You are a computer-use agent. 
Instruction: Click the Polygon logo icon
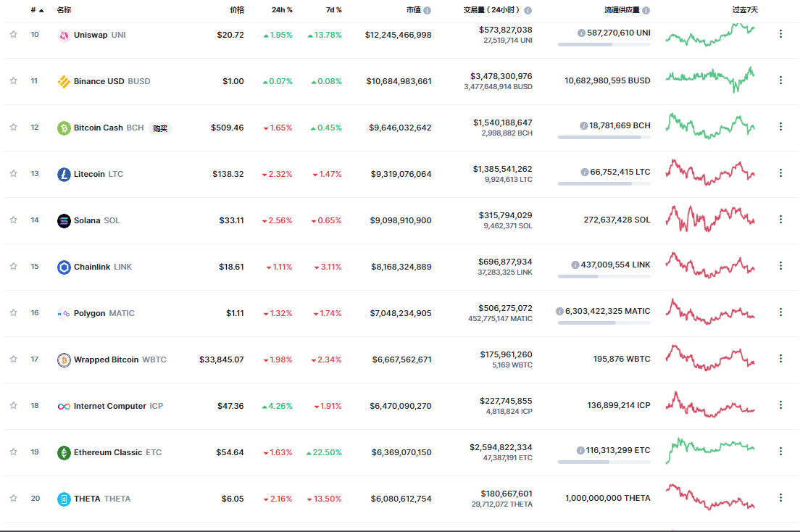[64, 314]
